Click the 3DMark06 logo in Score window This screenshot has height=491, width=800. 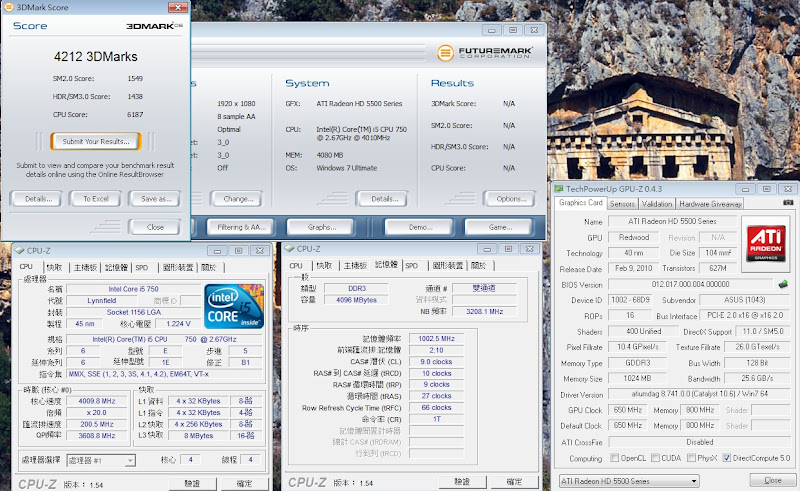155,26
